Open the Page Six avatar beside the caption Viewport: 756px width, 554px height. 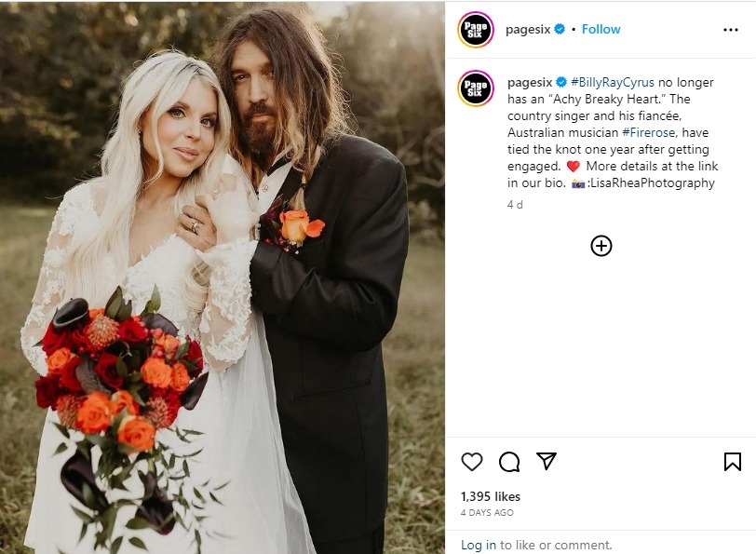point(476,88)
